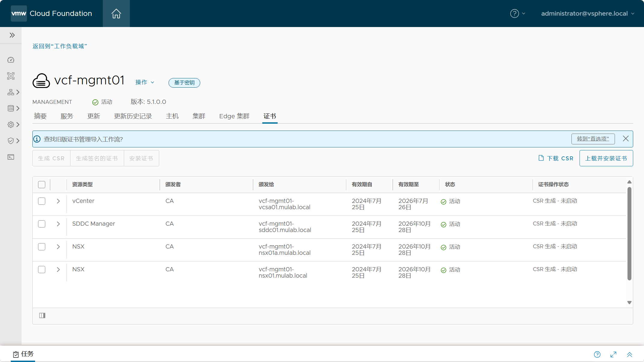644x362 pixels.
Task: Expand the left navigation with double-chevron
Action: click(12, 35)
